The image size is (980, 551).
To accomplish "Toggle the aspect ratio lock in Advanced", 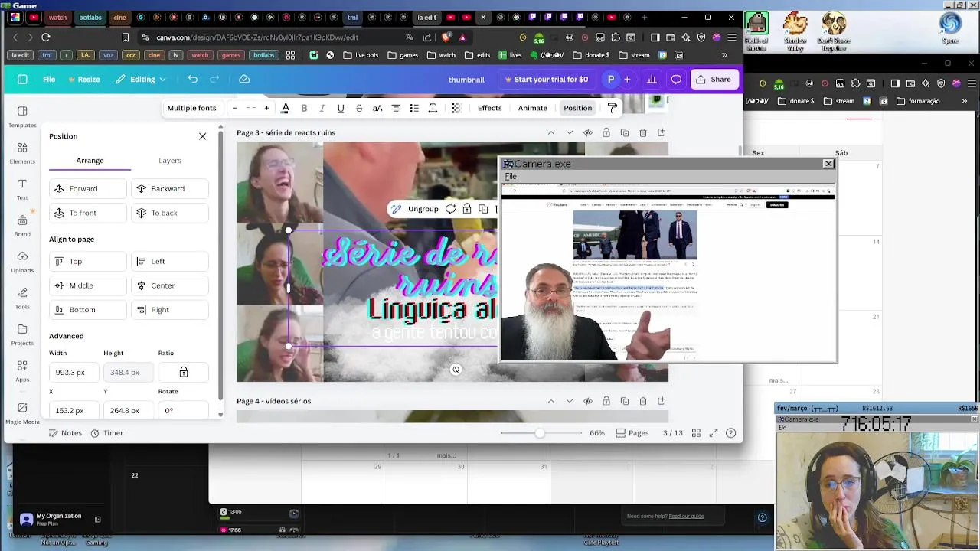I will pyautogui.click(x=184, y=372).
